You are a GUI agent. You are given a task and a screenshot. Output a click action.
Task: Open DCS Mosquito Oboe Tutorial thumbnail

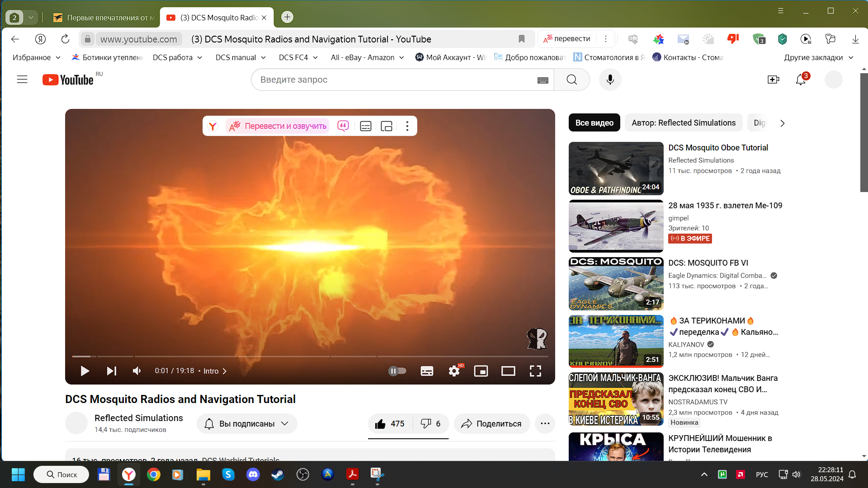pos(616,169)
